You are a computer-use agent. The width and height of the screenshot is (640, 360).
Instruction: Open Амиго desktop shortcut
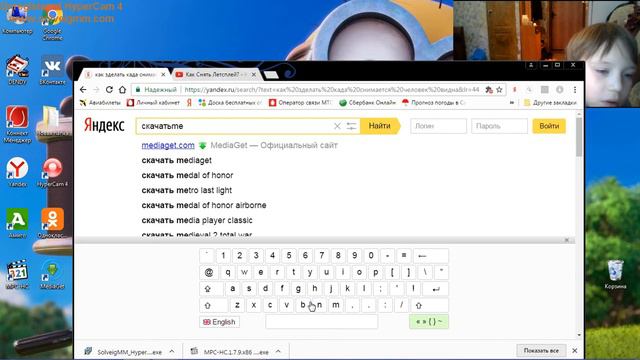coord(17,223)
